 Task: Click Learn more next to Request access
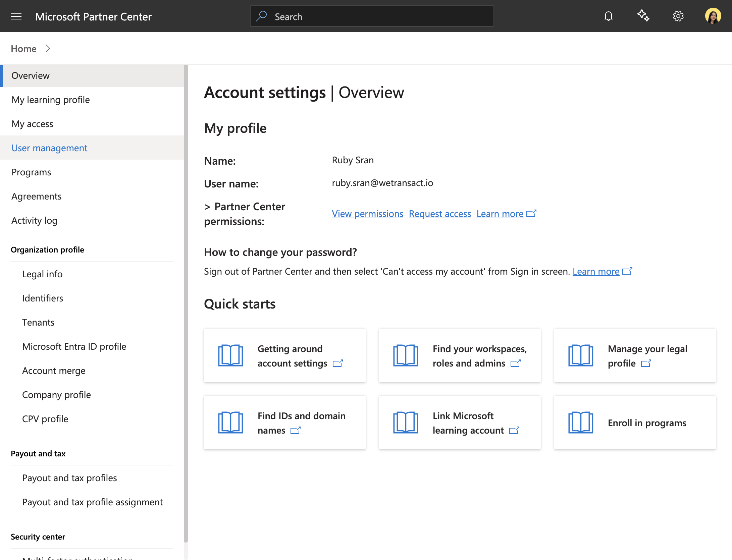tap(500, 214)
